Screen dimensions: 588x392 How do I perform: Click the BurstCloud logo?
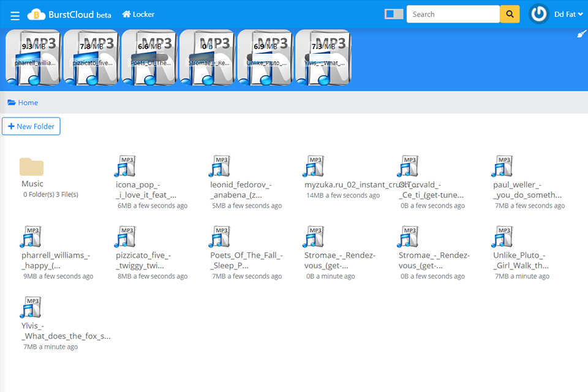[x=69, y=15]
